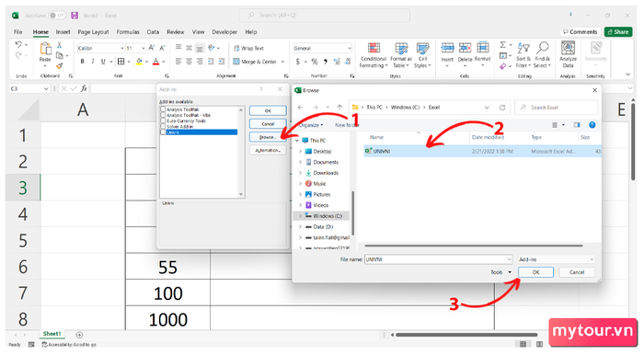Image resolution: width=644 pixels, height=355 pixels.
Task: Click the Paste clipboard icon
Action: (45, 49)
